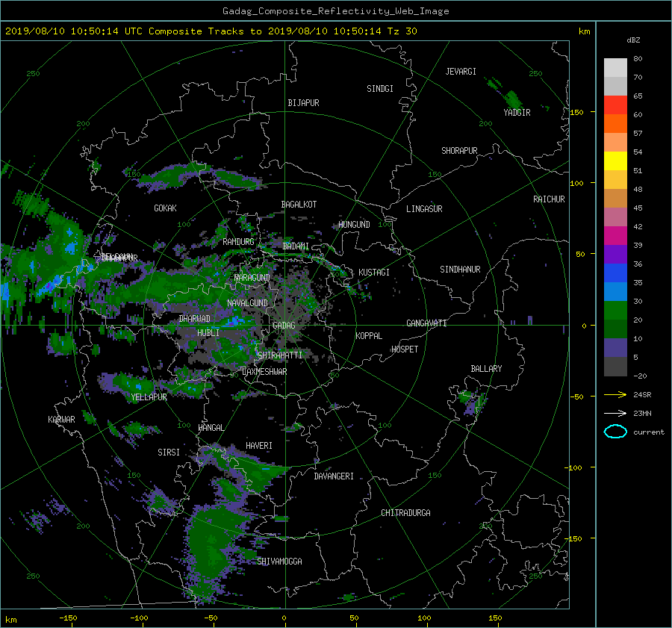Click the km unit label at top-right of map
The image size is (672, 628).
[584, 31]
